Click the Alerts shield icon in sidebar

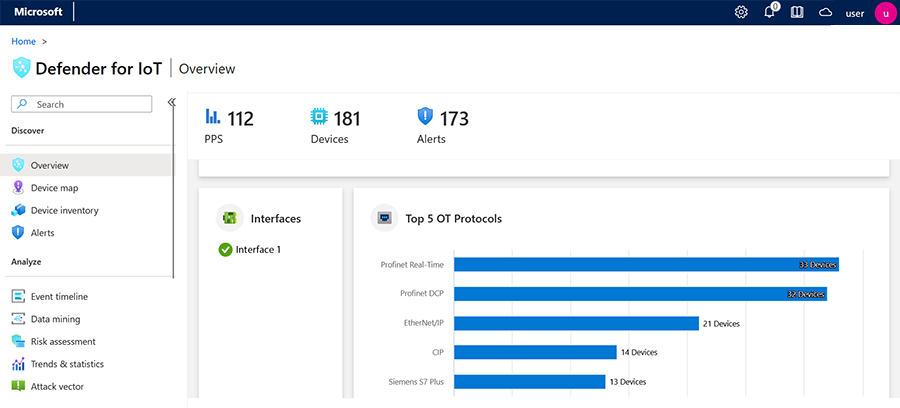tap(18, 233)
